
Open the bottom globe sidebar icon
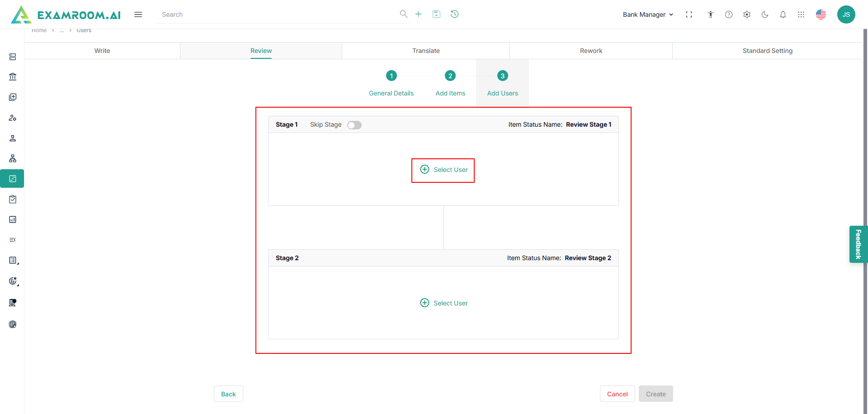(13, 324)
